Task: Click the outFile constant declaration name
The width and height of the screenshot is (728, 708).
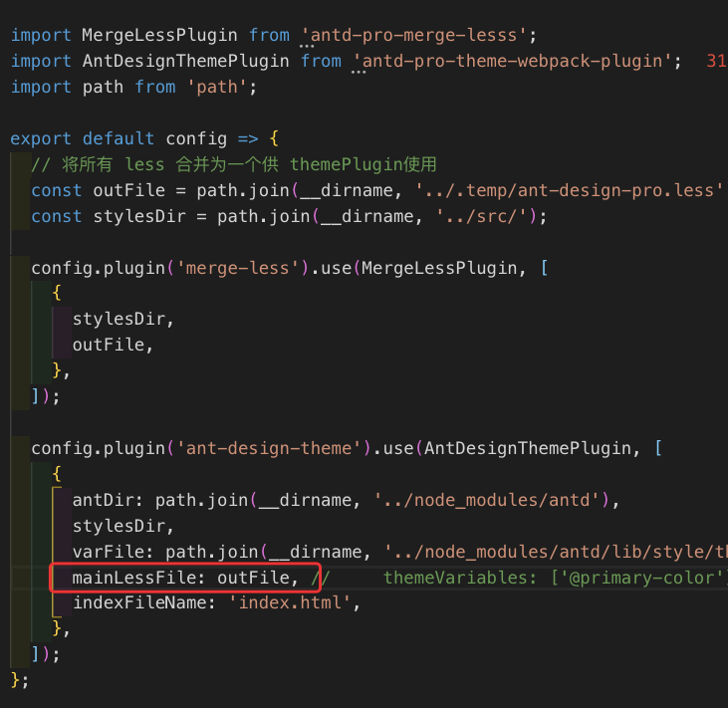Action: pyautogui.click(x=129, y=190)
